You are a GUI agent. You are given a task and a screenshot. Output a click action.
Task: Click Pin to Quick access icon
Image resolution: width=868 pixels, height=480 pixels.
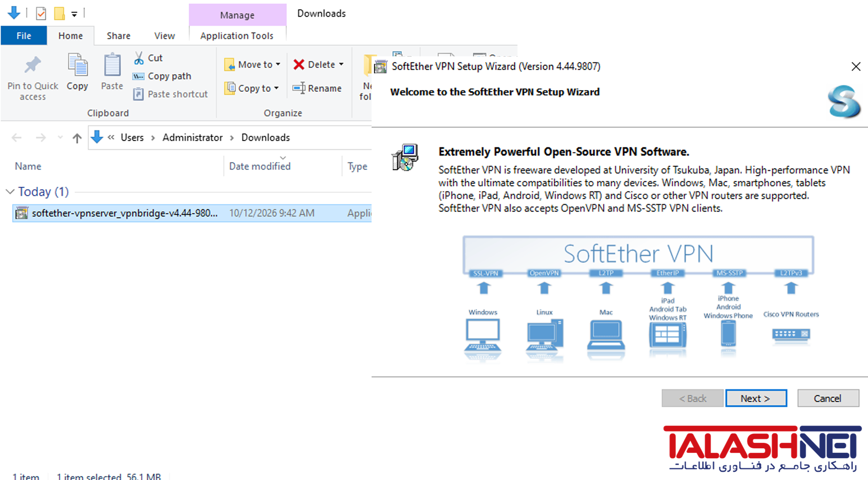click(x=33, y=66)
